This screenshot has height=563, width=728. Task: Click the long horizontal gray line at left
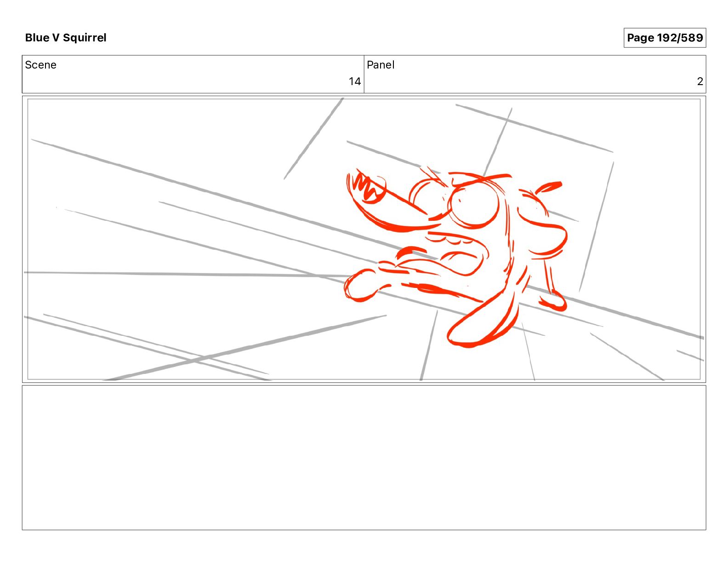(184, 274)
